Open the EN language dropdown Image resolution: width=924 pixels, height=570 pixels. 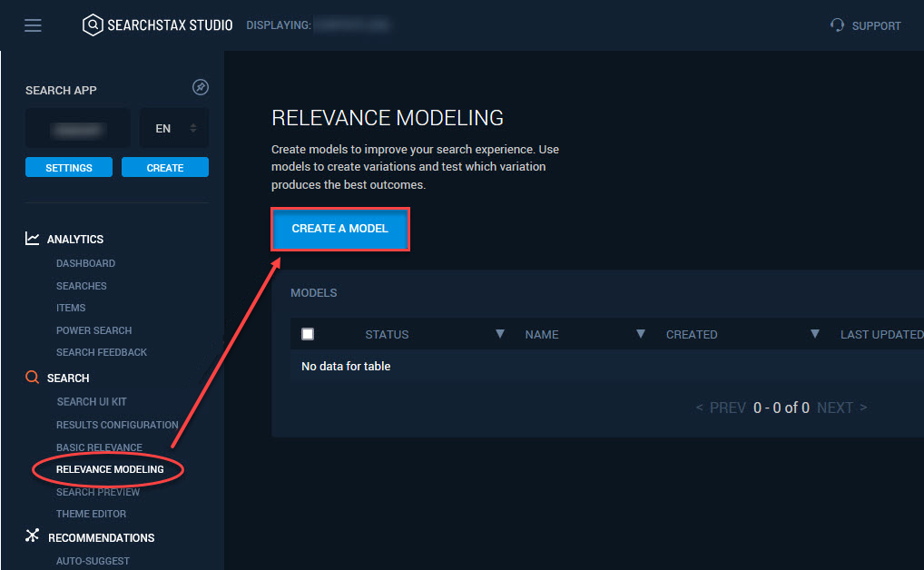point(174,129)
